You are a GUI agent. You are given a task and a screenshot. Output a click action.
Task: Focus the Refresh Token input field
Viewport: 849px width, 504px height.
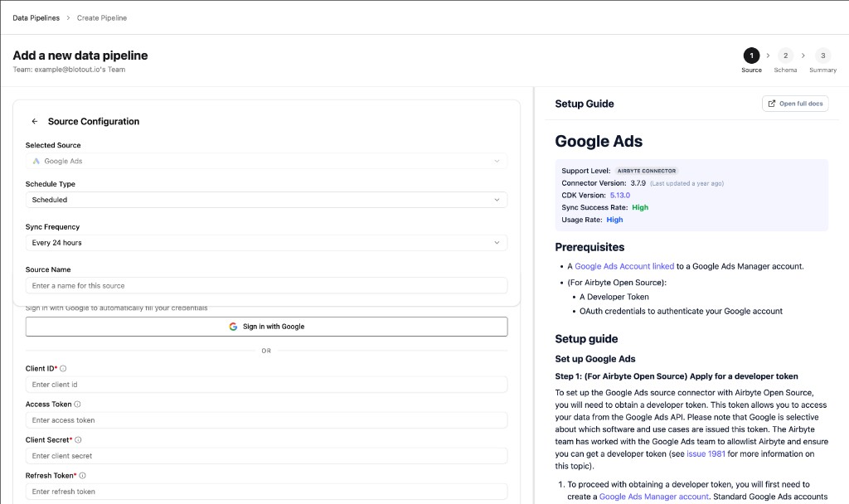tap(266, 492)
